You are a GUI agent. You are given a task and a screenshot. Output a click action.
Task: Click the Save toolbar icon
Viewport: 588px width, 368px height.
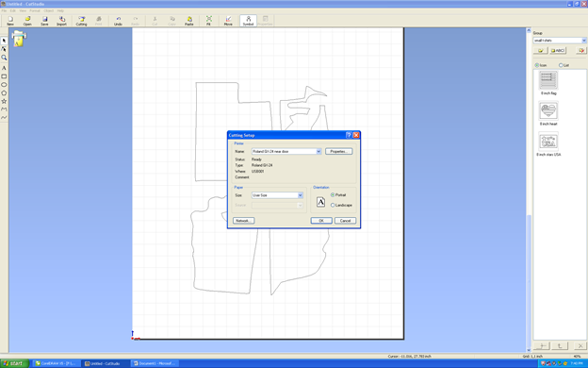pos(44,21)
